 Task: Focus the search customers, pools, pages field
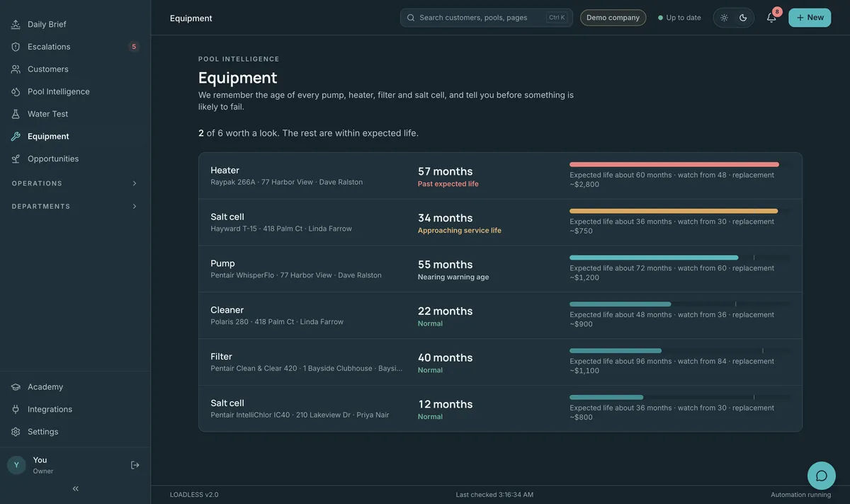coord(487,18)
